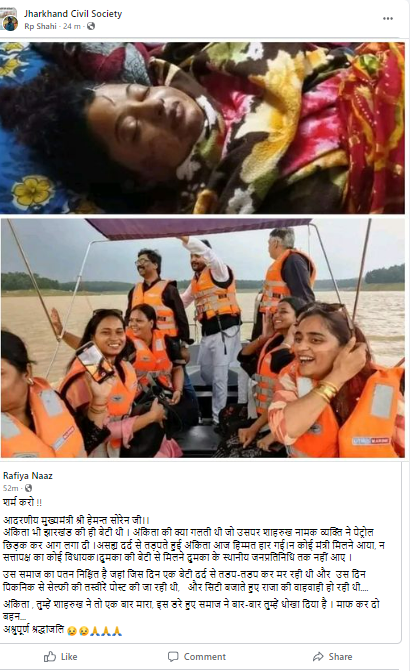Viewport: 410px width, 671px height.
Task: Click the 52m original post timestamp
Action: 11,488
